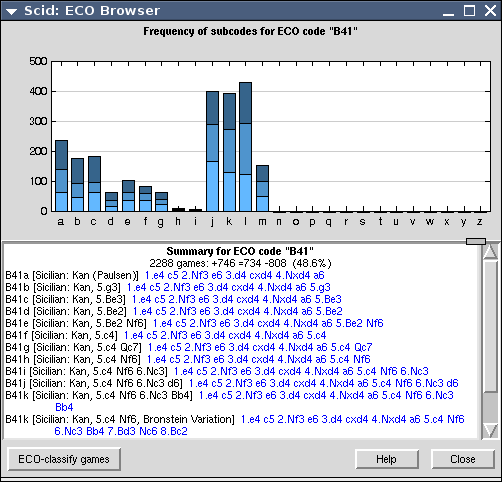
Task: Maximize the ECO Browser window
Action: pyautogui.click(x=470, y=11)
